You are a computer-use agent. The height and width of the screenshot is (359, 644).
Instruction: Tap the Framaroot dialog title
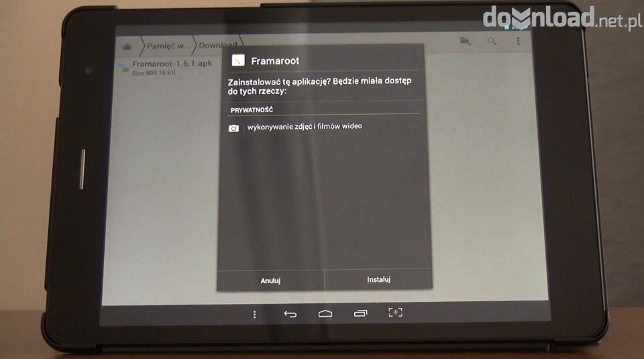tap(275, 61)
